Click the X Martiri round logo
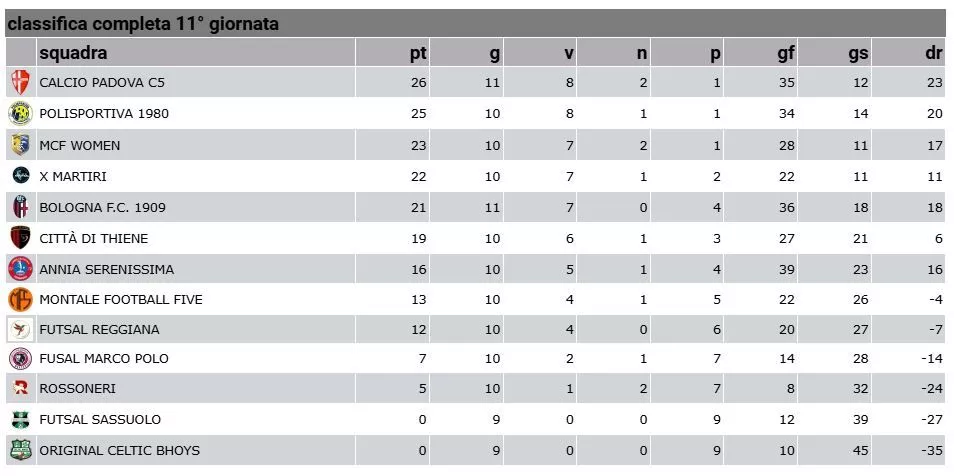Screen dimensions: 954x476 pyautogui.click(x=20, y=175)
